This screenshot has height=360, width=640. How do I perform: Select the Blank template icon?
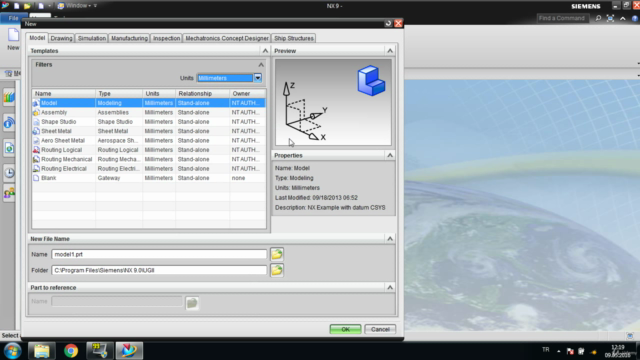tap(36, 178)
